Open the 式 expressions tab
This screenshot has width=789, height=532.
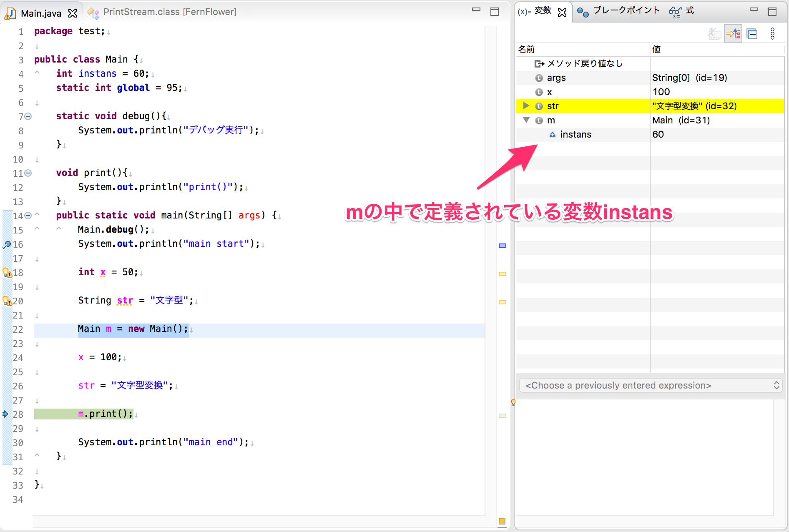[x=681, y=11]
